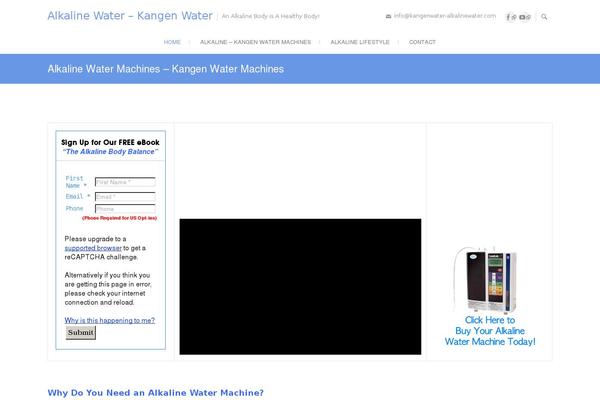Focus the Email input field
The height and width of the screenshot is (400, 600).
coord(125,196)
